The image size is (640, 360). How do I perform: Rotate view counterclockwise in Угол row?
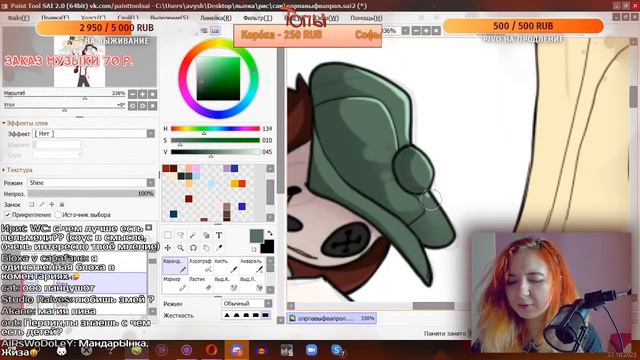click(132, 106)
